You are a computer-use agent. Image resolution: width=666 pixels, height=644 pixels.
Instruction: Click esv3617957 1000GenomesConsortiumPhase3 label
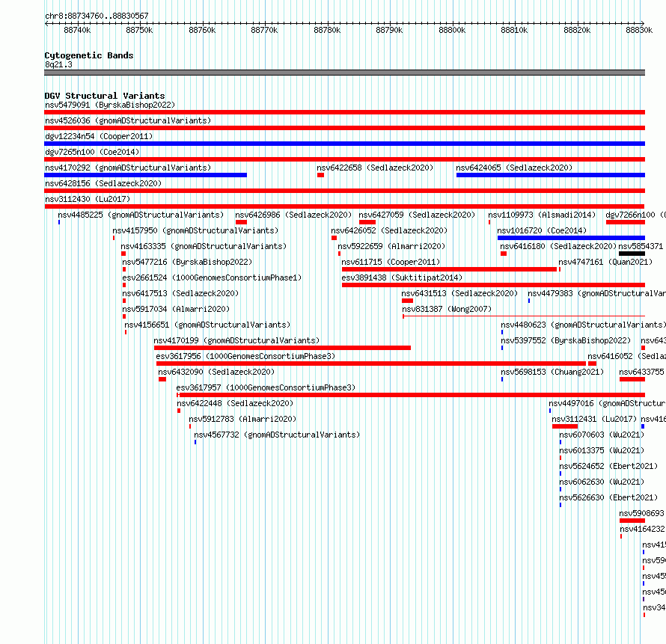click(x=266, y=387)
